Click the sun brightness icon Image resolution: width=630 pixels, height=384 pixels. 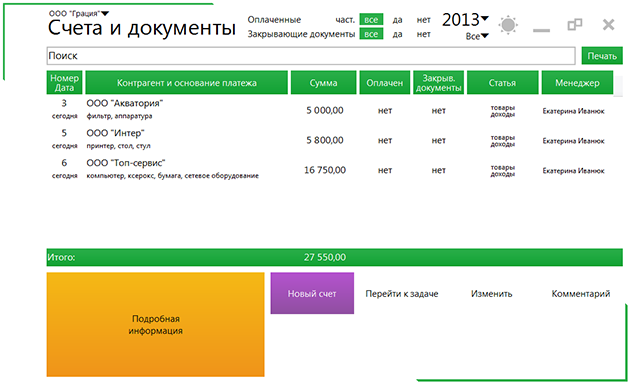point(508,25)
